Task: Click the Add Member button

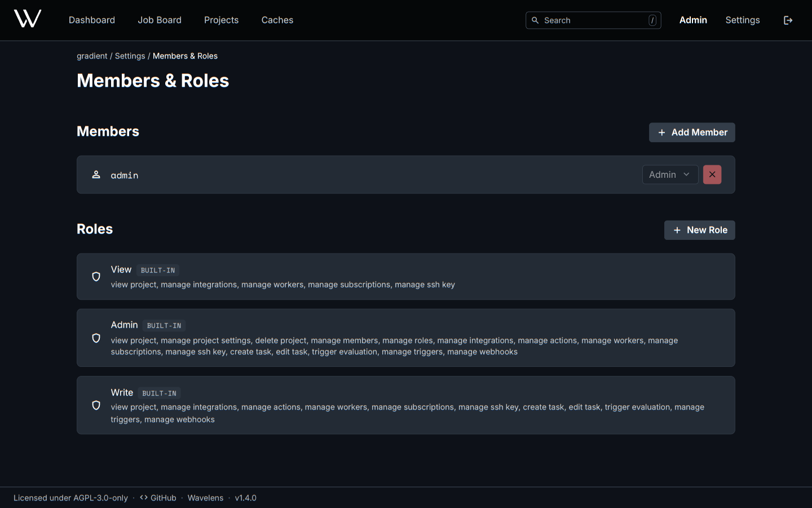Action: (x=692, y=133)
